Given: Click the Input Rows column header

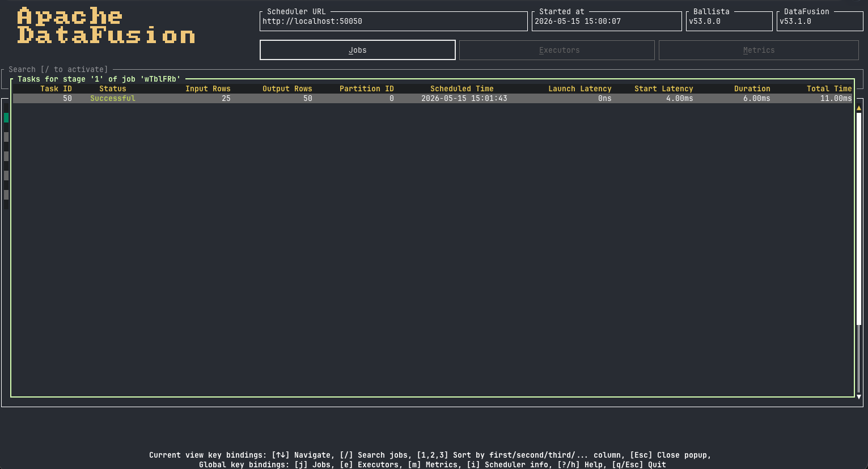Looking at the screenshot, I should pos(208,88).
